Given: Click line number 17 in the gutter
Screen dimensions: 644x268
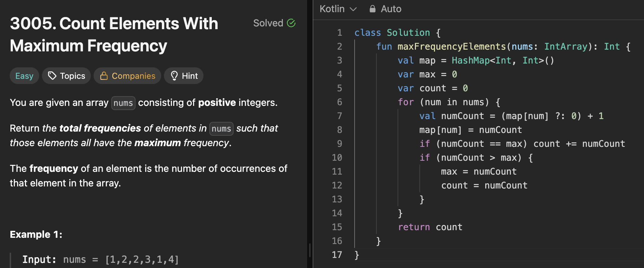Looking at the screenshot, I should click(x=337, y=255).
